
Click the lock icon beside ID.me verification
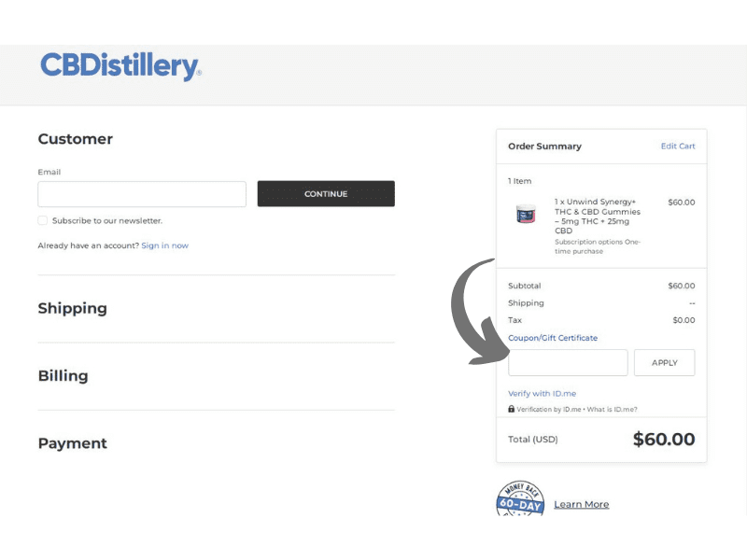(512, 409)
